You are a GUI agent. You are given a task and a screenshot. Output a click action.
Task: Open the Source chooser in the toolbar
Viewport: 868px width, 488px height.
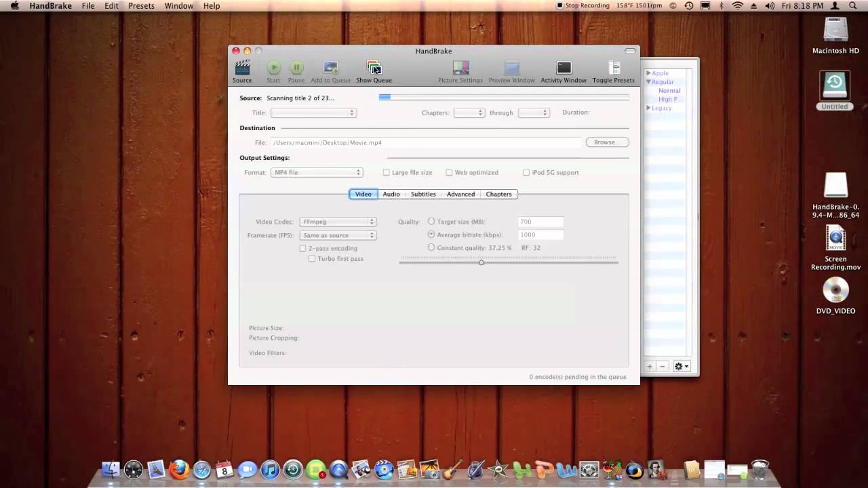coord(242,72)
